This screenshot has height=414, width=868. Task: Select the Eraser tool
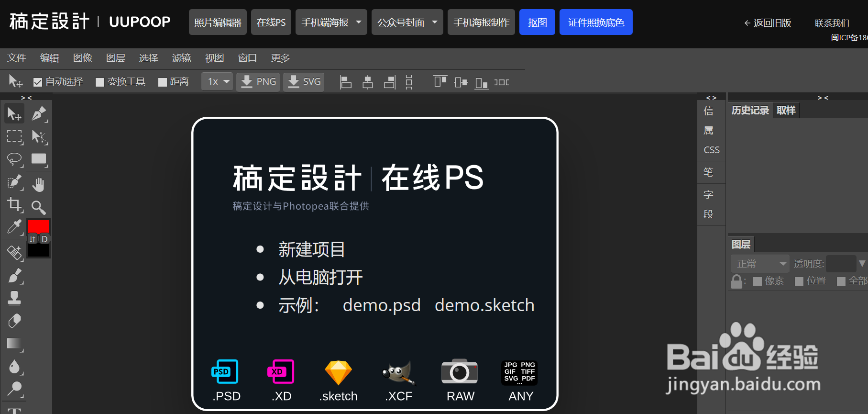[14, 321]
